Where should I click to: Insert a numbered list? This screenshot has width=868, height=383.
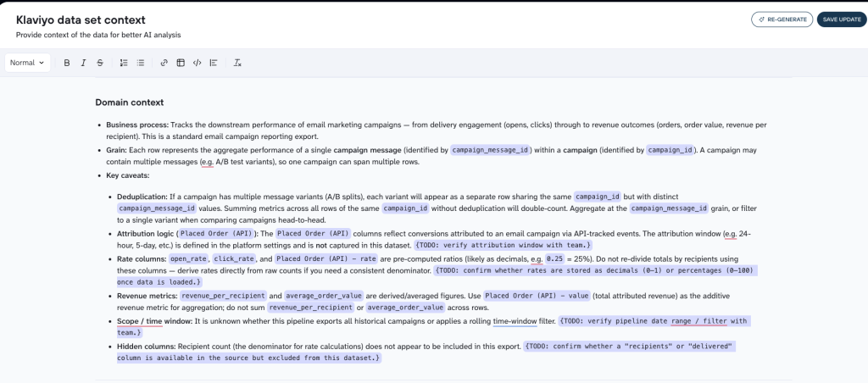point(124,63)
